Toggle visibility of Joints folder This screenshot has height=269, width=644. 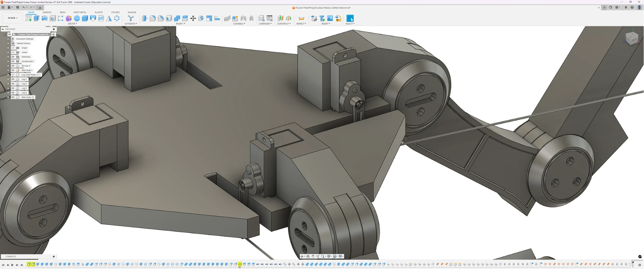click(13, 52)
